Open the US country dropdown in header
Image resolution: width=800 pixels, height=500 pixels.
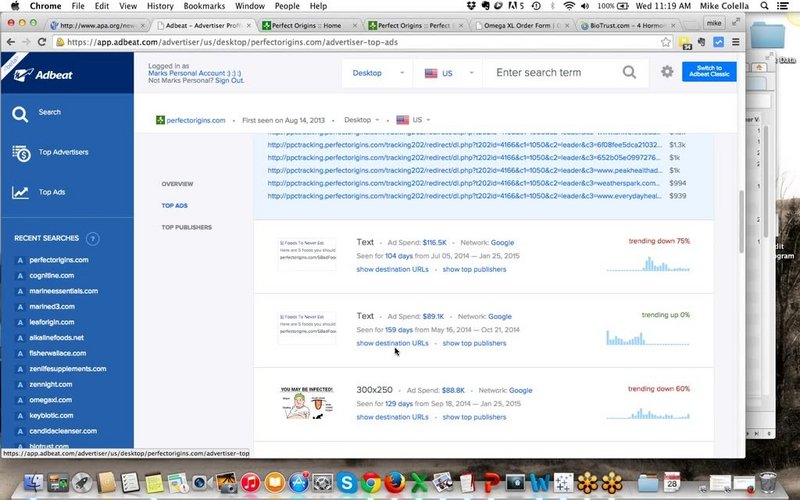(x=448, y=73)
